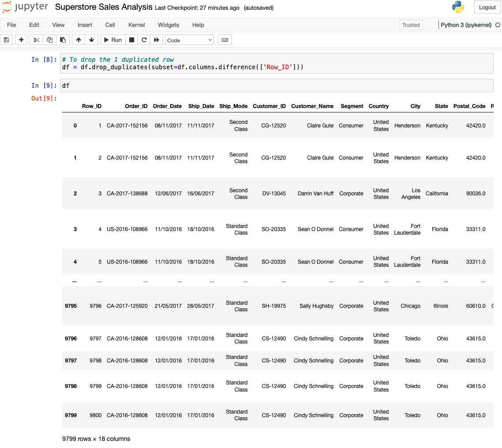Screen dimensions: 502x448
Task: Move the selected cell up
Action: pos(78,40)
